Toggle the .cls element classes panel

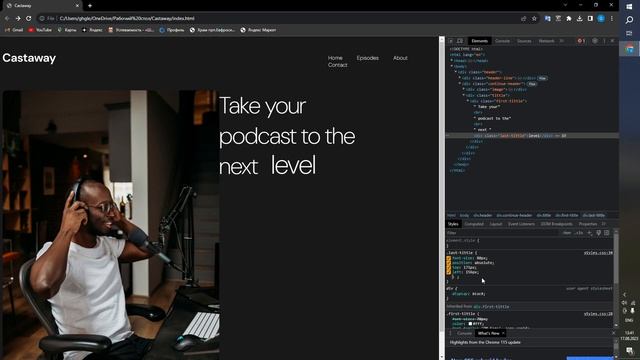click(579, 233)
